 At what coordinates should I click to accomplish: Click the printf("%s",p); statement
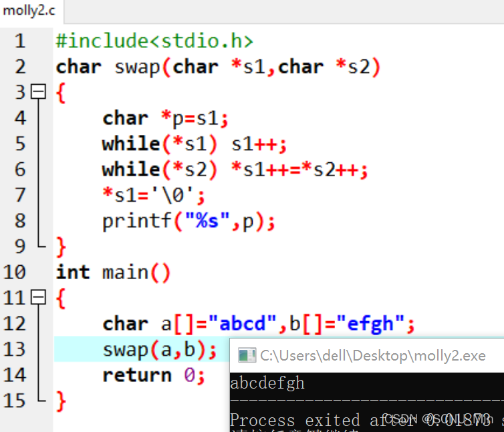click(x=188, y=221)
